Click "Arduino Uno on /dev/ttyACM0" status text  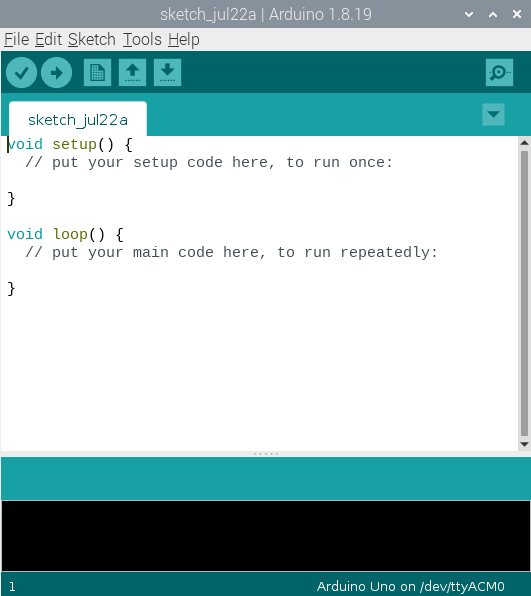coord(411,586)
